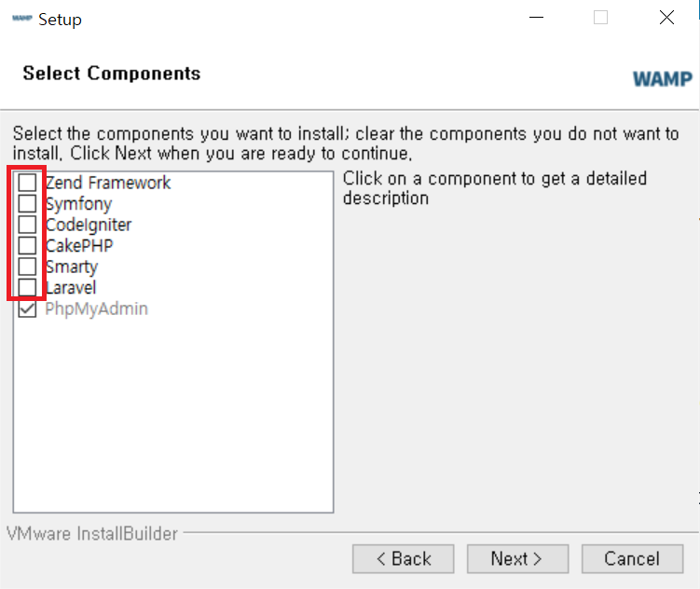
Task: Click the WAMP logo in the header
Action: tap(662, 78)
